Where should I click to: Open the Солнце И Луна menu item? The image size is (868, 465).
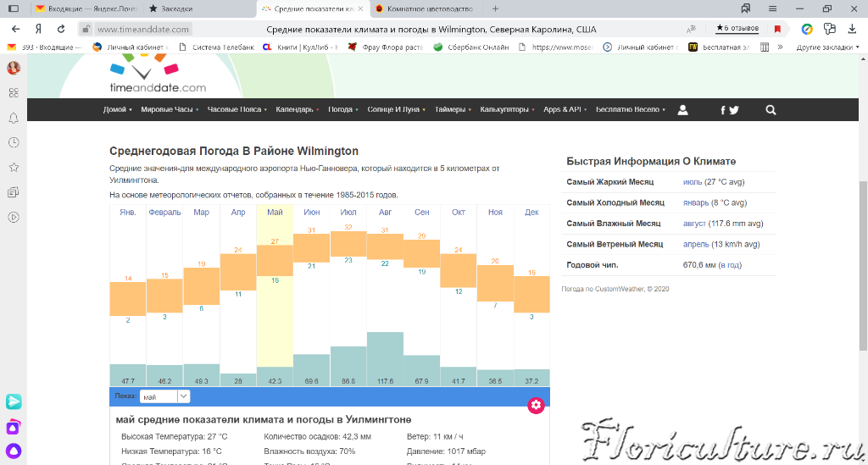(396, 110)
